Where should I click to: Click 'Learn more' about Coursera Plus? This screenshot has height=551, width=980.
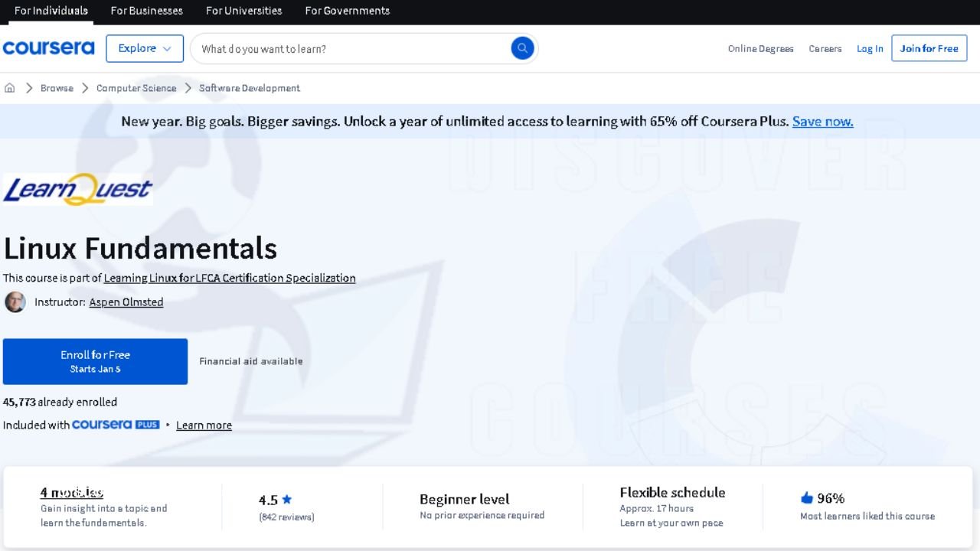[x=204, y=425]
